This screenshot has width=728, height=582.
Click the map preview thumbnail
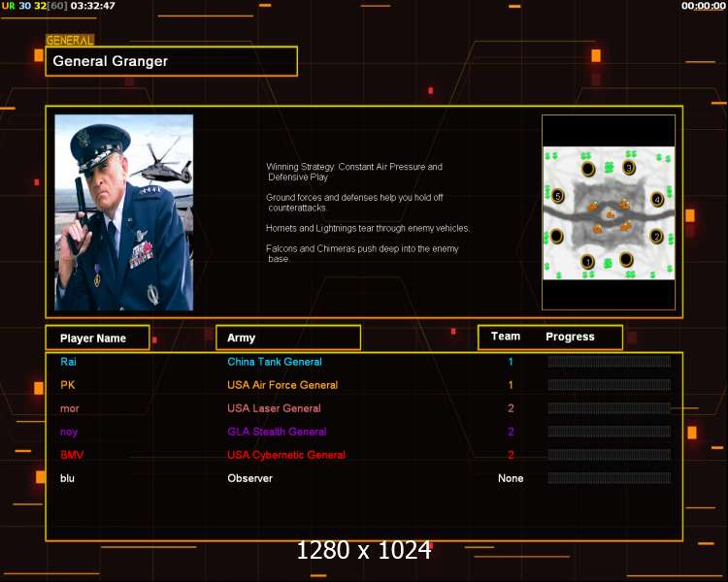(609, 213)
